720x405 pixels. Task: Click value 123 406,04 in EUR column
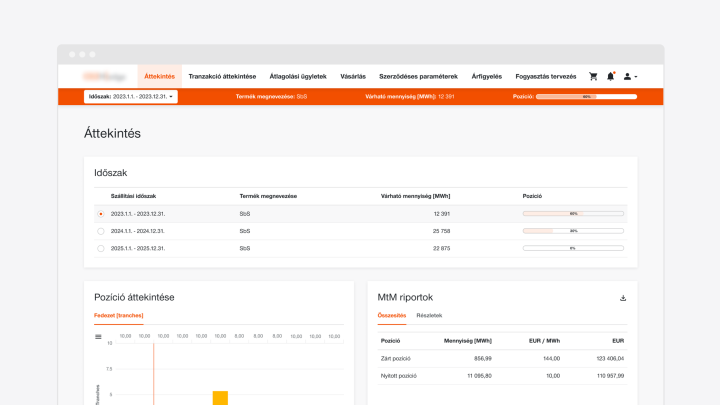pos(610,359)
